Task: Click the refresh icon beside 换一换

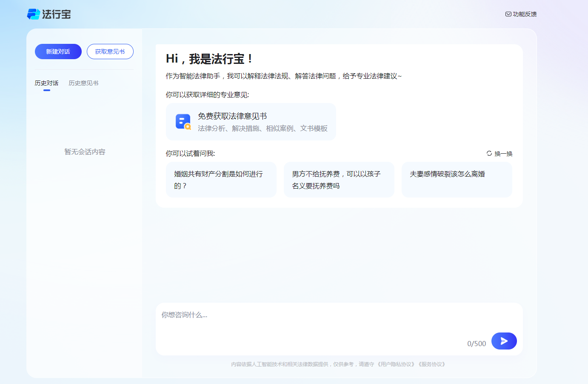Action: 489,153
